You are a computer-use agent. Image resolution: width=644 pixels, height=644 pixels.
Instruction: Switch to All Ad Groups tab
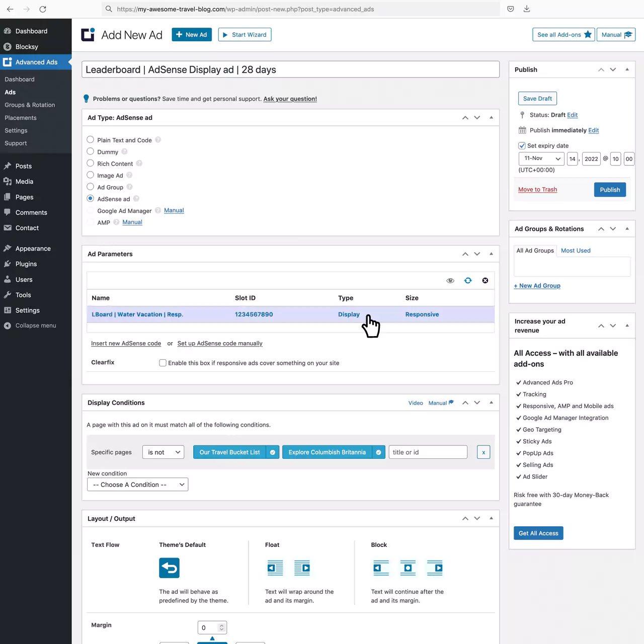tap(535, 251)
